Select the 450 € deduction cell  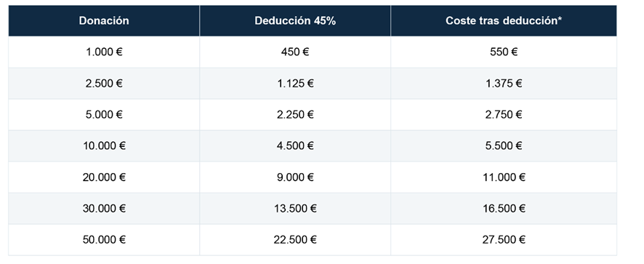295,52
